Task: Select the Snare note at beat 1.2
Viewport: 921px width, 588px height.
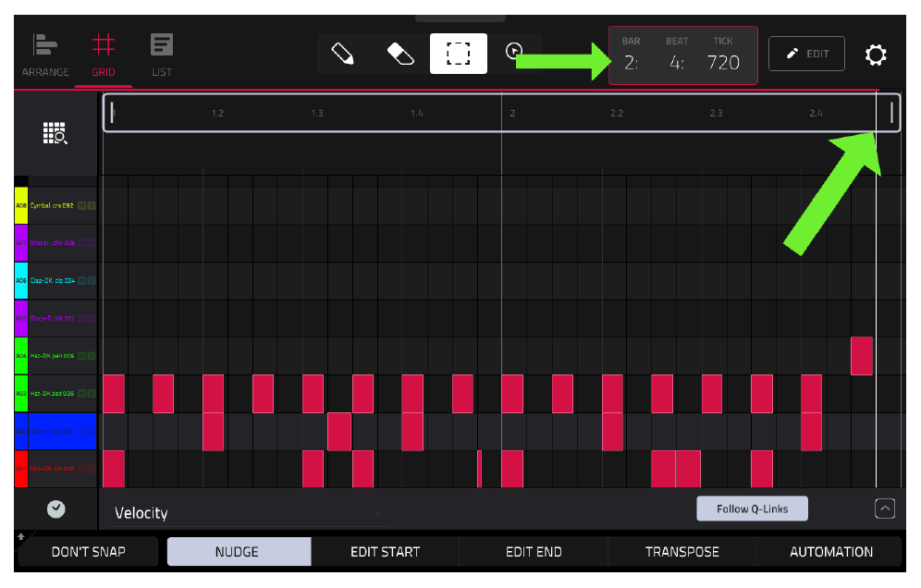Action: pos(214,431)
